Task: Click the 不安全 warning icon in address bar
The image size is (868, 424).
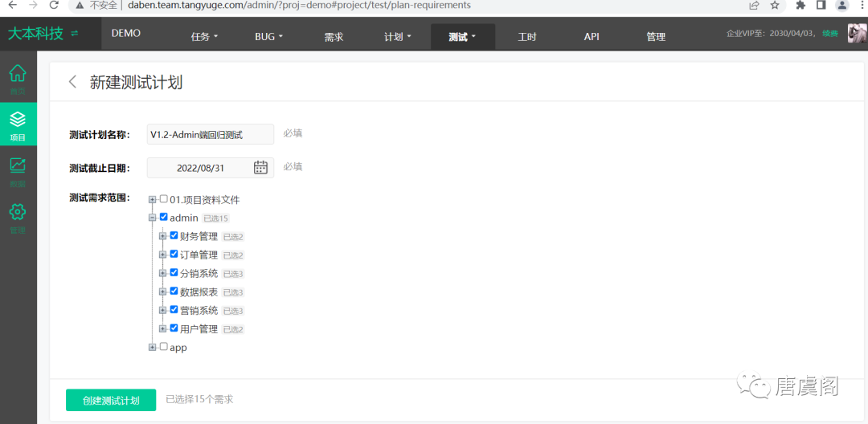Action: 80,5
